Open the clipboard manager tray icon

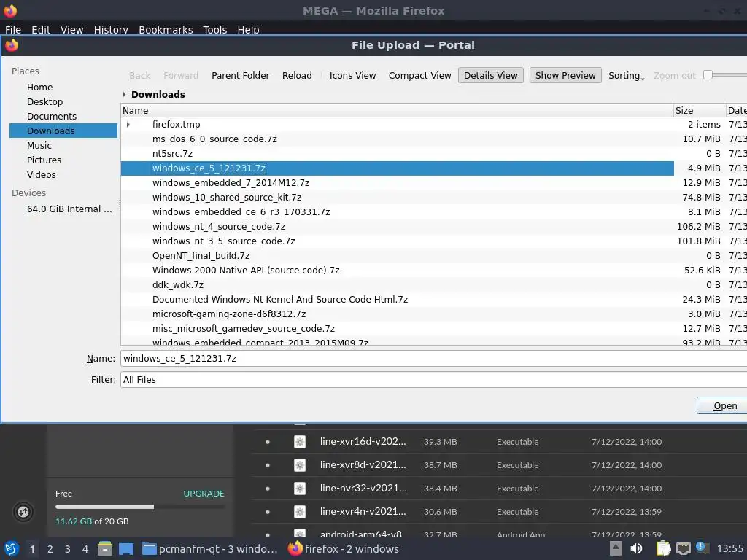coord(663,548)
